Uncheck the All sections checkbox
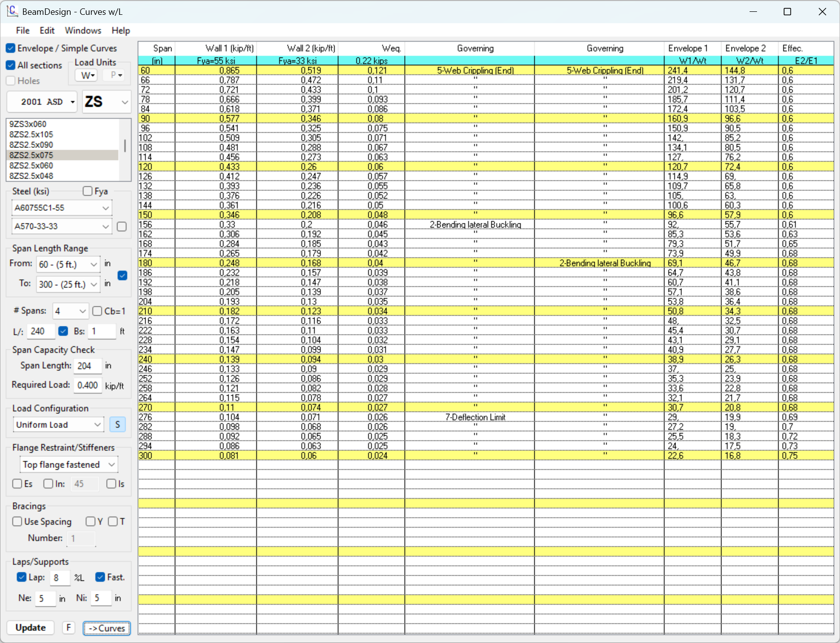 pos(11,65)
